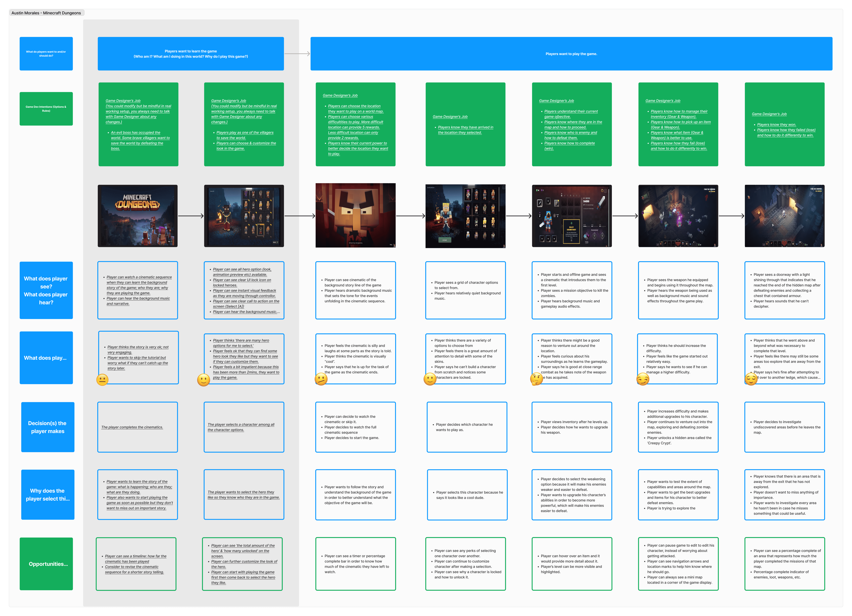Select the 'Players want to learn the game' header
The height and width of the screenshot is (616, 852).
pyautogui.click(x=191, y=54)
